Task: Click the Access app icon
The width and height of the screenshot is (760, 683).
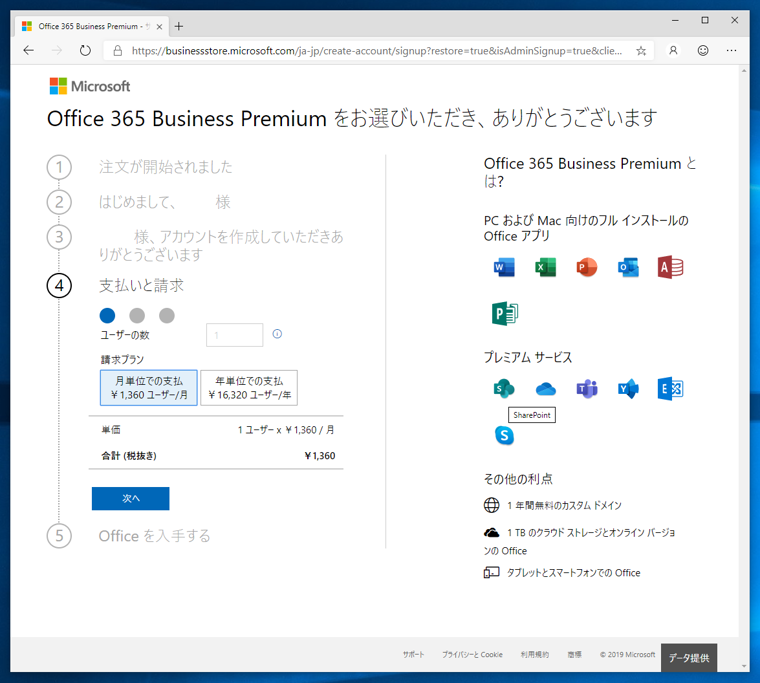Action: click(670, 267)
